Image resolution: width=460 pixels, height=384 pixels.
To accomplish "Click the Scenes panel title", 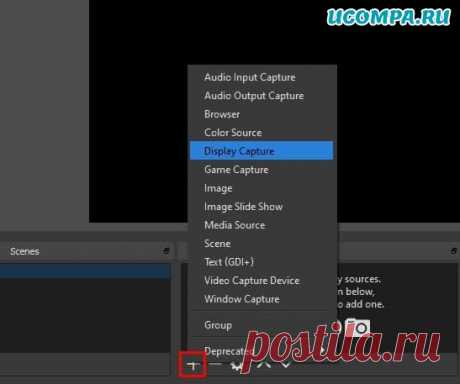I will (x=25, y=251).
